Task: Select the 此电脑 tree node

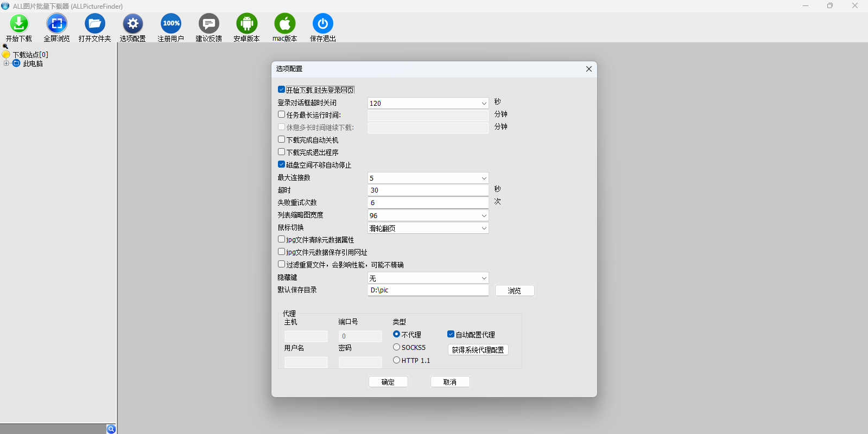Action: [33, 63]
